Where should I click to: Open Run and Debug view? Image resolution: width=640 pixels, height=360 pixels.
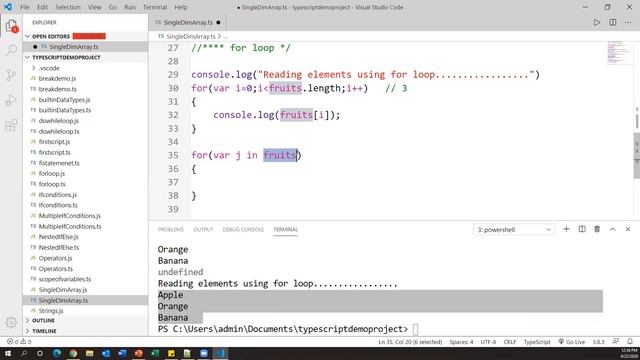(x=11, y=100)
